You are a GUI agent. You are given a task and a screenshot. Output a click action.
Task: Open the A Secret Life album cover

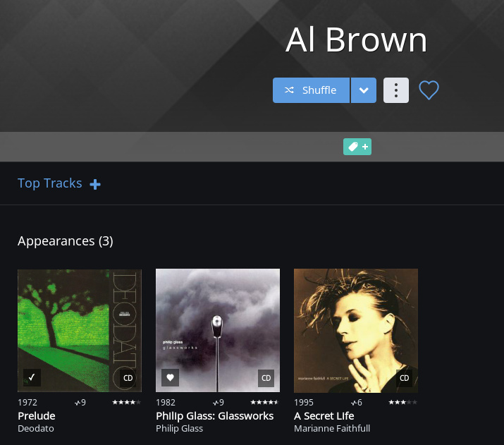(356, 331)
